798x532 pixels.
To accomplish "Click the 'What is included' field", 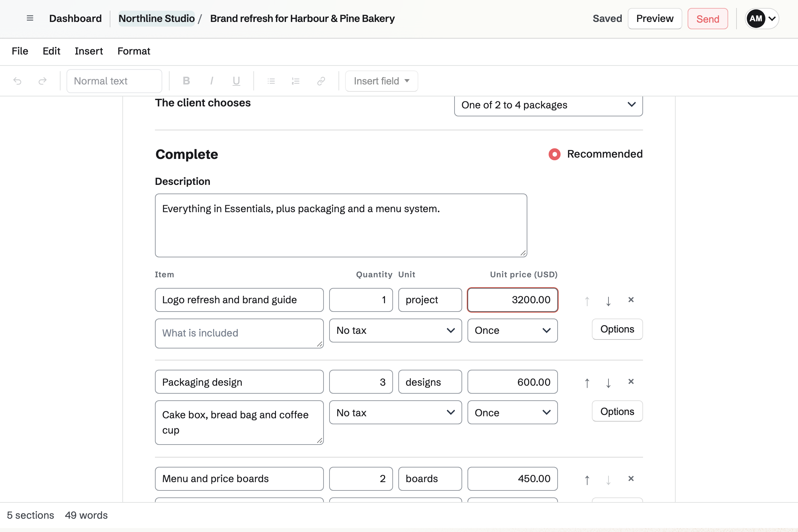I will (x=239, y=333).
